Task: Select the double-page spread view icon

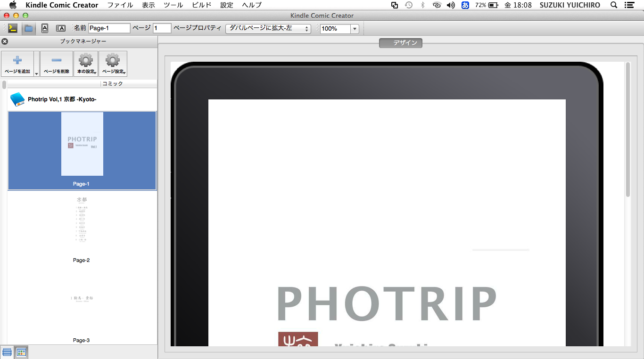Action: (61, 28)
